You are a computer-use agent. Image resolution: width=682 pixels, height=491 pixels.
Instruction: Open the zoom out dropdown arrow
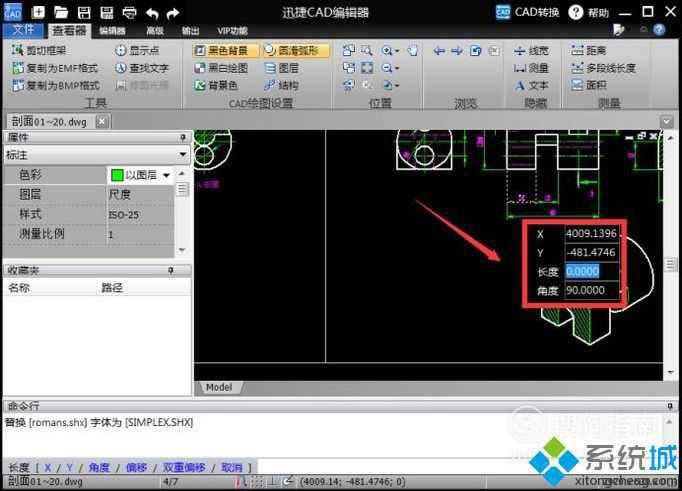(397, 69)
